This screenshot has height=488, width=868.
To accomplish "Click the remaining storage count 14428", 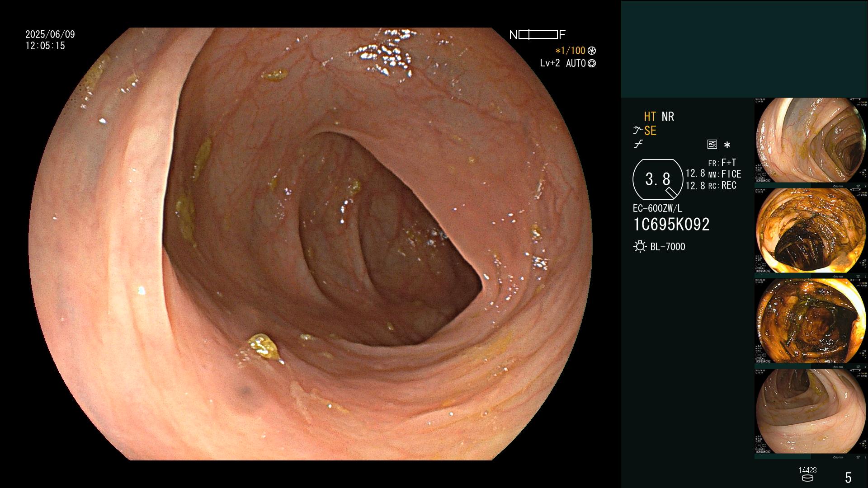I will pos(807,470).
